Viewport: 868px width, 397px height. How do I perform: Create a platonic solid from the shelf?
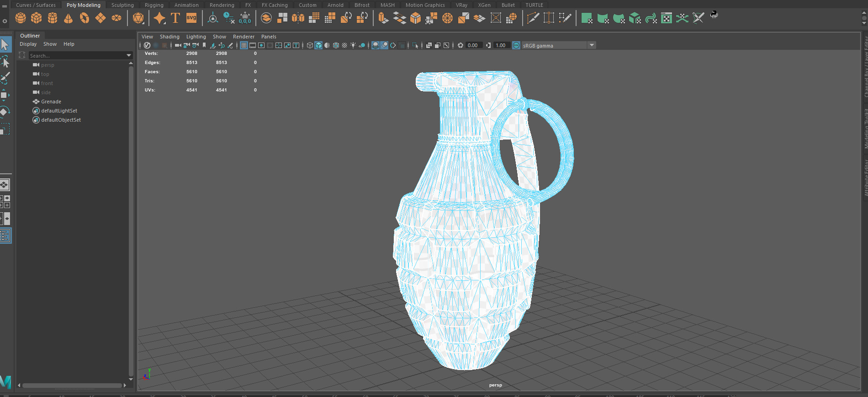pyautogui.click(x=138, y=18)
